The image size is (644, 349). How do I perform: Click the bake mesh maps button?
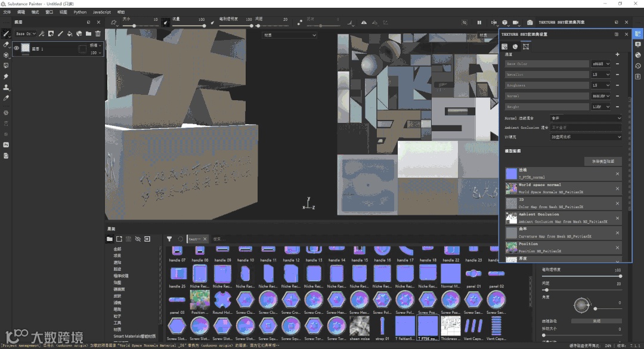click(x=603, y=161)
